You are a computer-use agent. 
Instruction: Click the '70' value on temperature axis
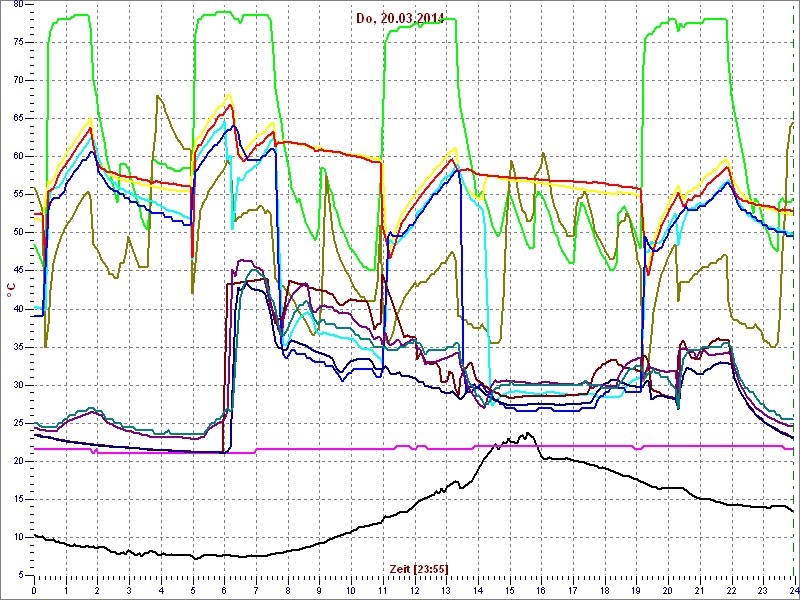18,81
